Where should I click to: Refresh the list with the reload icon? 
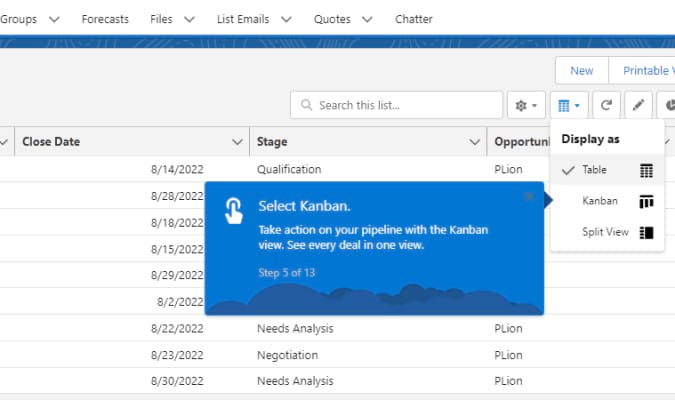(x=606, y=105)
